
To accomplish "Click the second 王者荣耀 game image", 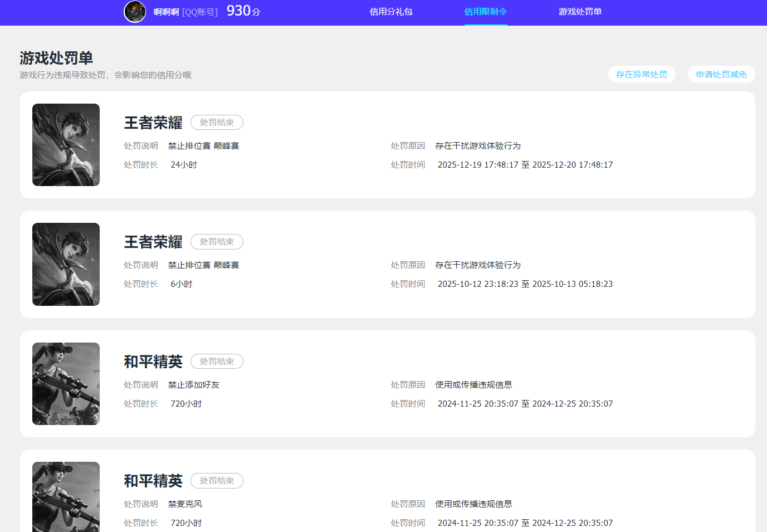I will [x=66, y=264].
